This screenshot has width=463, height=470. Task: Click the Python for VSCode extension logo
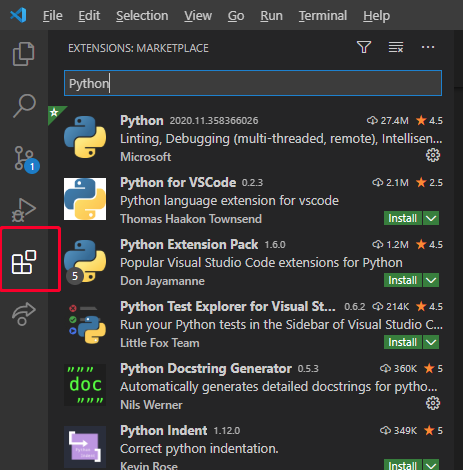pos(85,199)
